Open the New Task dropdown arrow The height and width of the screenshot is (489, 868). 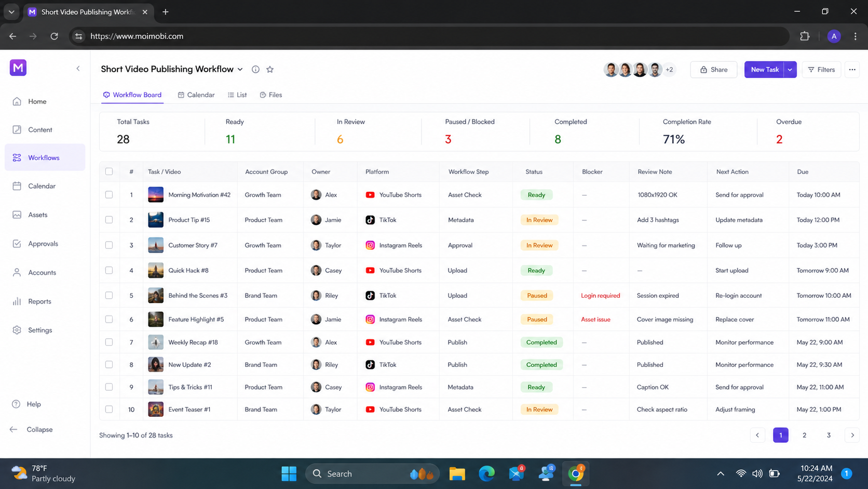point(790,70)
